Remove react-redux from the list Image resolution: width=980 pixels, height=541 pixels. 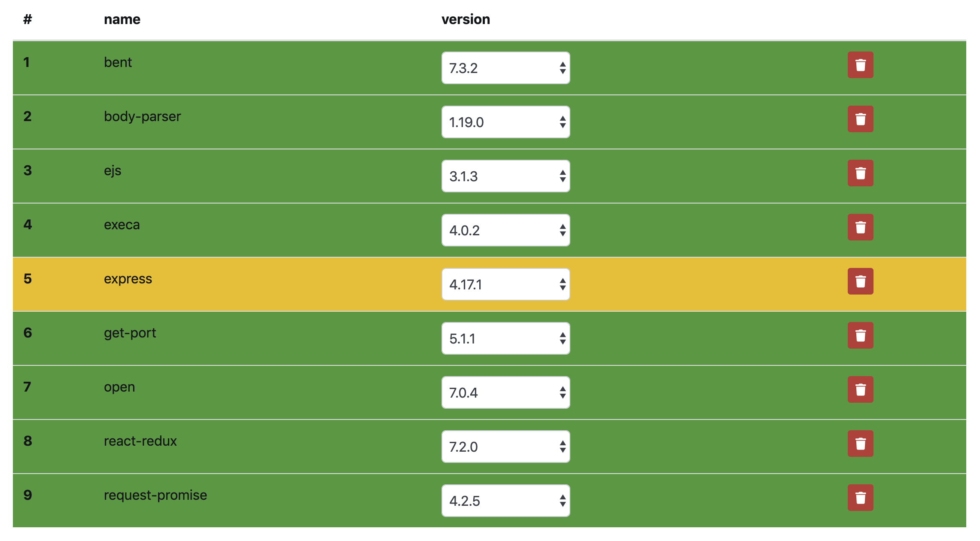point(860,444)
